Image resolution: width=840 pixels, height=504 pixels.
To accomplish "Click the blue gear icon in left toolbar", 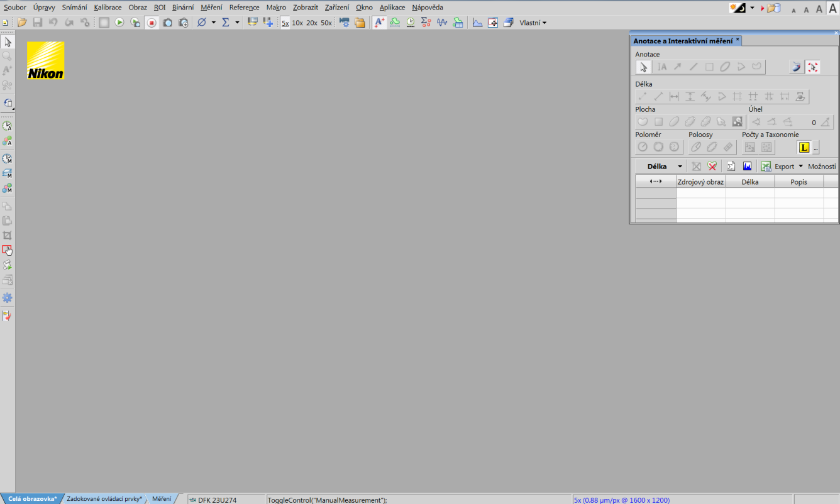I will (x=8, y=297).
